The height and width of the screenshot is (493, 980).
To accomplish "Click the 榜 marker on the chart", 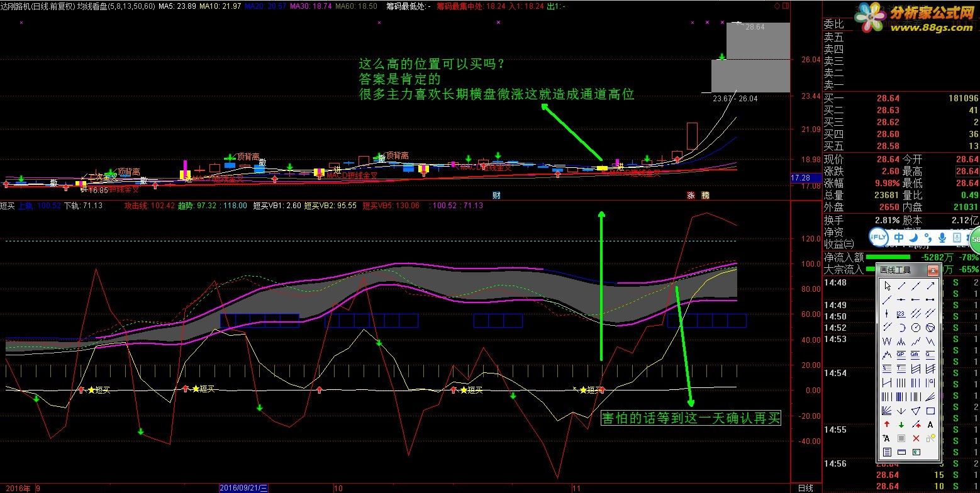I will 705,196.
